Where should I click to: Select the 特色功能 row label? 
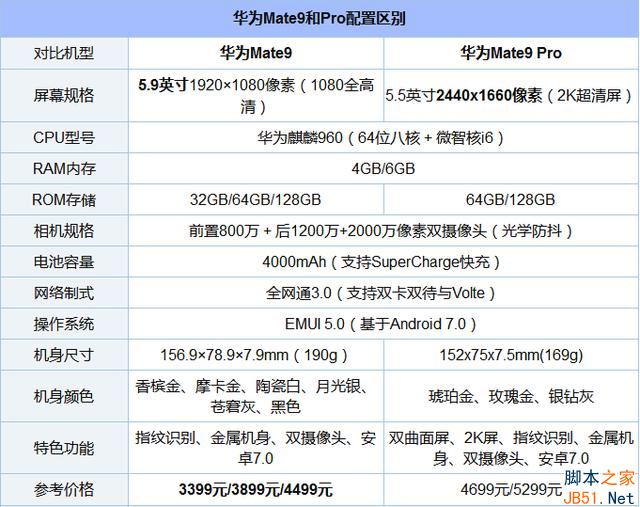(x=64, y=448)
